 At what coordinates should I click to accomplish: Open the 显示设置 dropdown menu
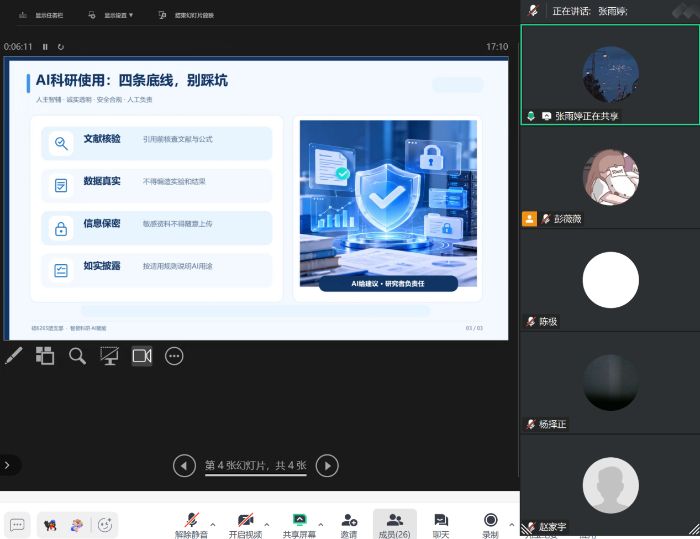click(x=111, y=15)
